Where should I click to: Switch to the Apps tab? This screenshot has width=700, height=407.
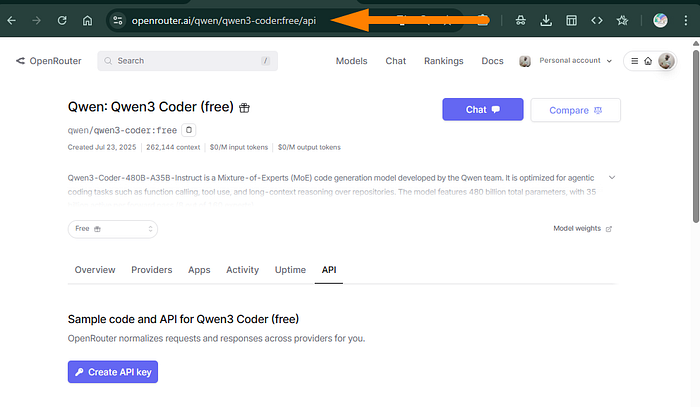(x=199, y=270)
